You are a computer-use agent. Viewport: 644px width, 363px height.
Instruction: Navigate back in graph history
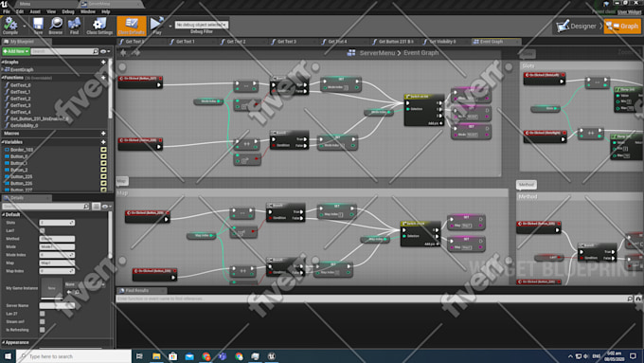(124, 53)
